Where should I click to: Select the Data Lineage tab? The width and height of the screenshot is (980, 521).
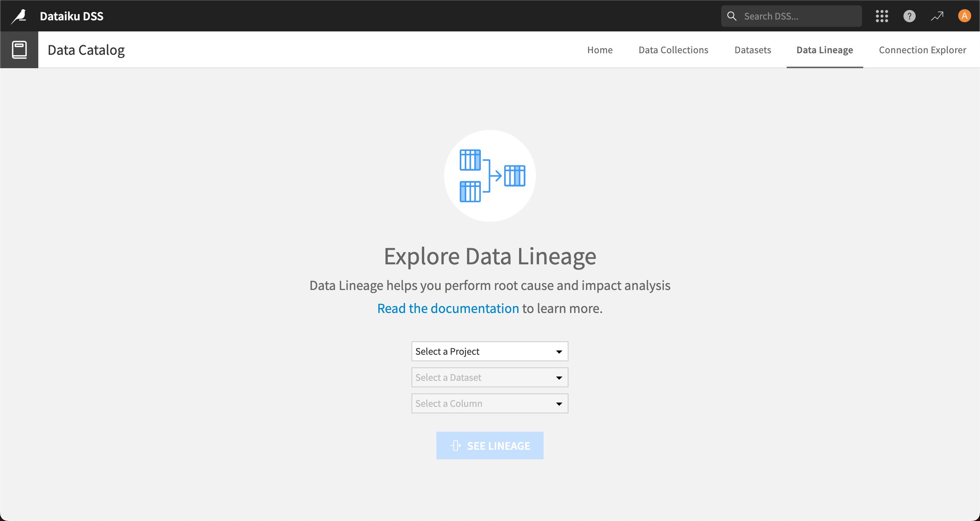[x=825, y=50]
